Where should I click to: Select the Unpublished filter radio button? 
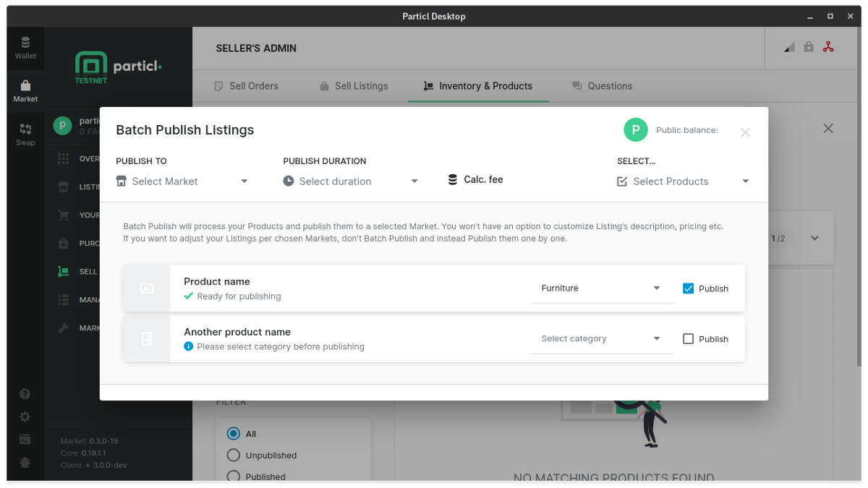233,455
